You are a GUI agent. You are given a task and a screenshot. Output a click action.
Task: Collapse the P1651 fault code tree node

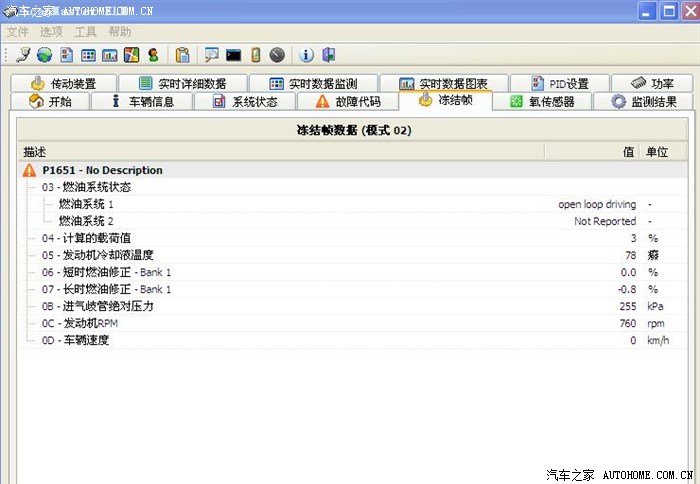coord(29,171)
